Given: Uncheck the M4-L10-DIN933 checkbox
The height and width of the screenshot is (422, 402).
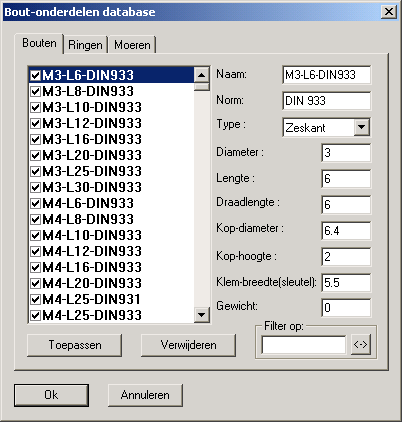Looking at the screenshot, I should 35,235.
